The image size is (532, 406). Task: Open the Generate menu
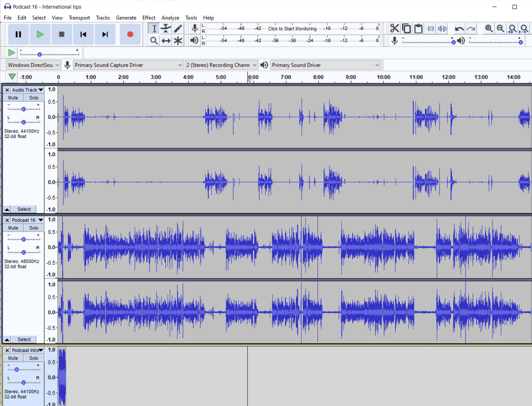[126, 18]
